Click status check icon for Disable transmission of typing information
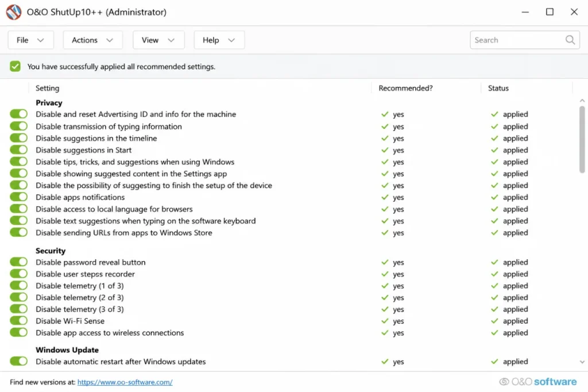 point(494,126)
